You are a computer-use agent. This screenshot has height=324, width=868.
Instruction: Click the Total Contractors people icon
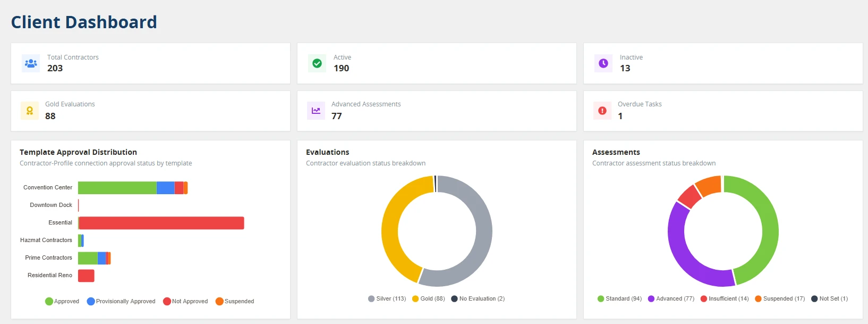pos(31,63)
